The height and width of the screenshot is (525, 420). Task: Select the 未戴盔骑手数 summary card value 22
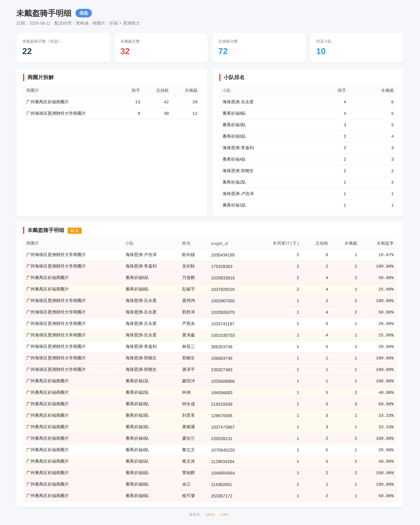pos(27,51)
